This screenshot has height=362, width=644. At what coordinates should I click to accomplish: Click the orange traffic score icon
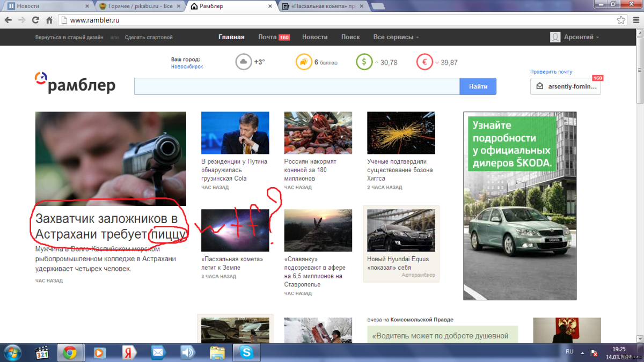tap(304, 62)
